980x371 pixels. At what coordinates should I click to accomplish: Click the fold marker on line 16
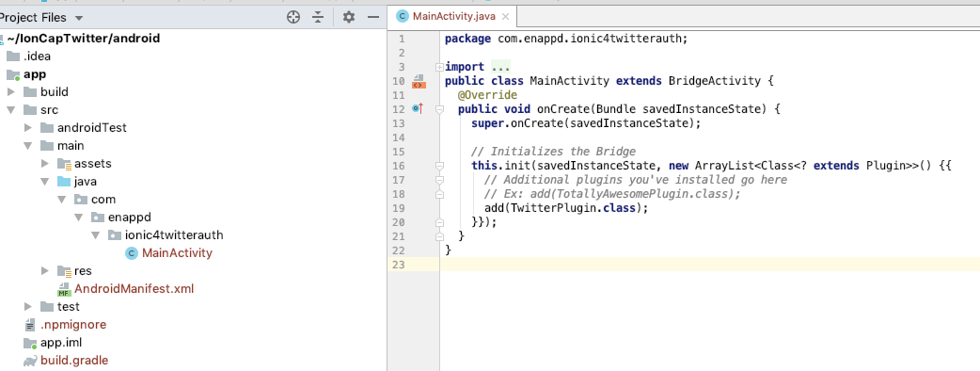pos(439,166)
